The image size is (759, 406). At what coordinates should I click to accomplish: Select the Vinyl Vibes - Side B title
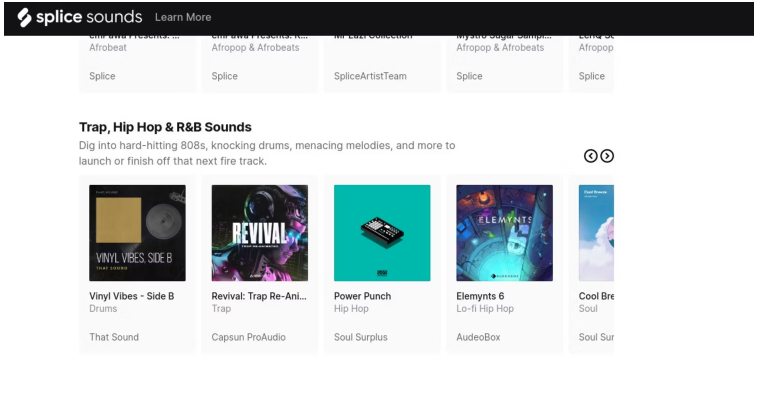pos(132,296)
